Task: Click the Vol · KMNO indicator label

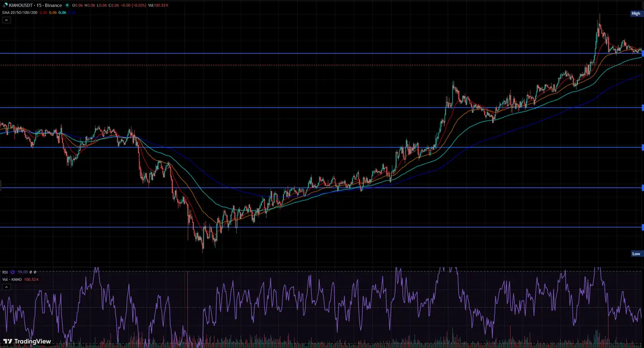Action: (12, 279)
